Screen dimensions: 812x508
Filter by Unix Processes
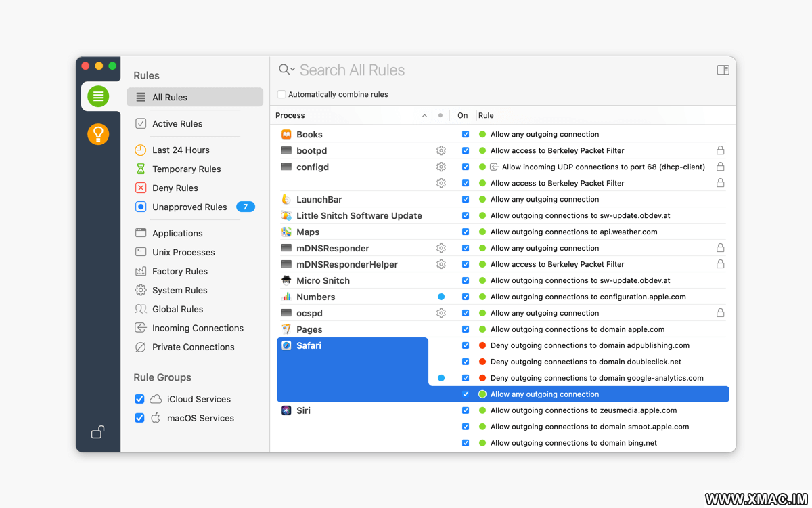tap(183, 252)
